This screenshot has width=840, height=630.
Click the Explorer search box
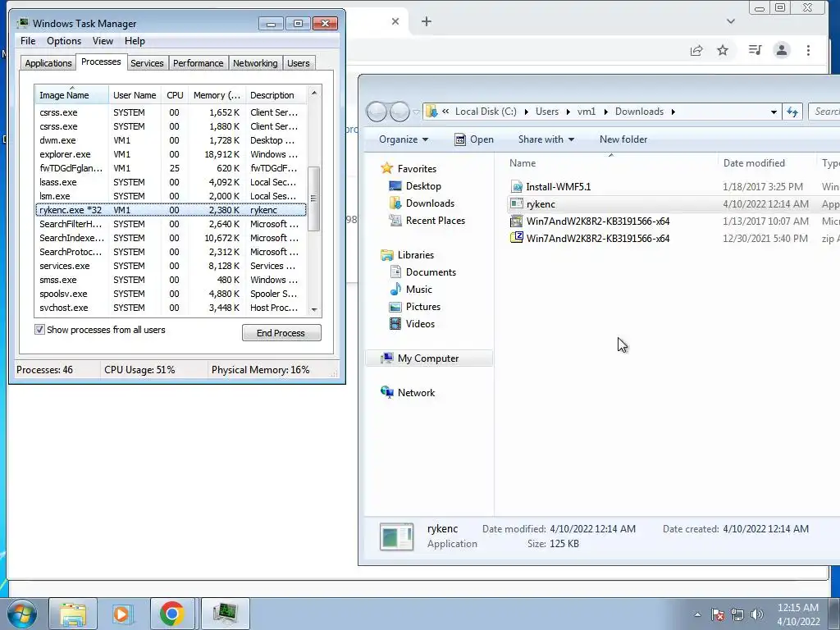825,112
